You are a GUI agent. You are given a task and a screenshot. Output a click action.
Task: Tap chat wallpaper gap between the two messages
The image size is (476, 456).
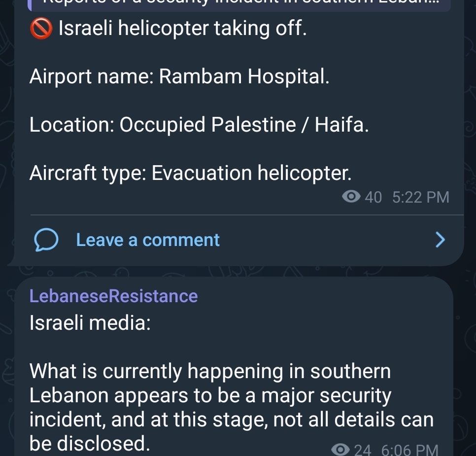pos(238,271)
